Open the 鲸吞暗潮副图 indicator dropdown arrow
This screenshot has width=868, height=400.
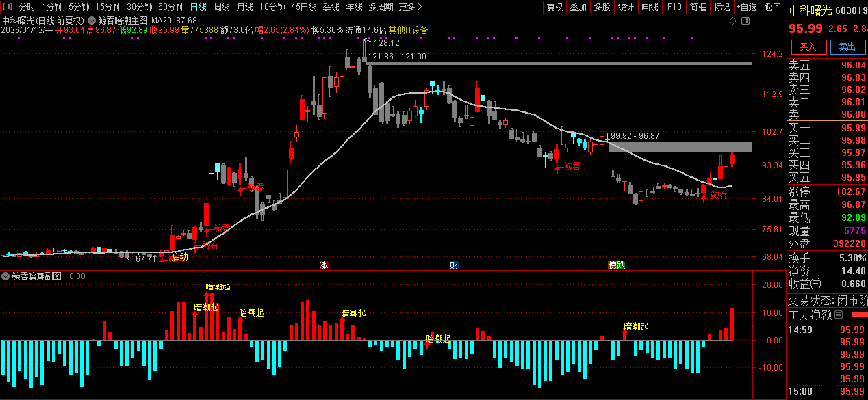tap(5, 276)
